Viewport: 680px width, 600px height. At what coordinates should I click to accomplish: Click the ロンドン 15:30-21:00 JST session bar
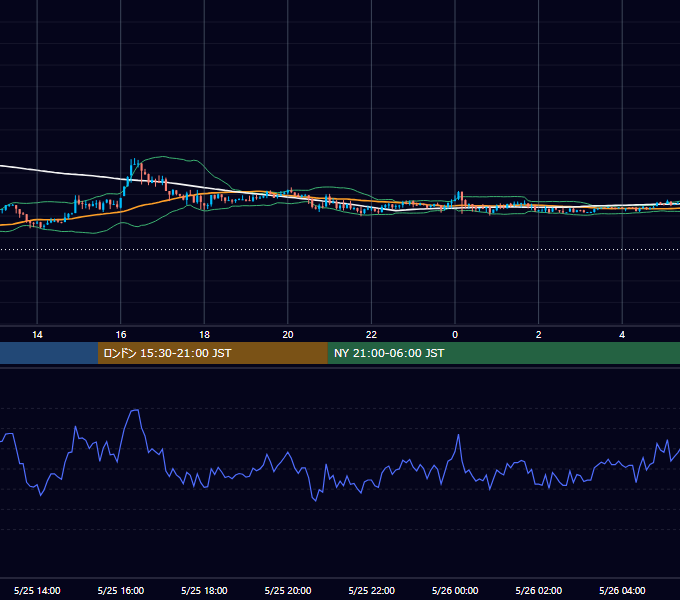coord(212,353)
